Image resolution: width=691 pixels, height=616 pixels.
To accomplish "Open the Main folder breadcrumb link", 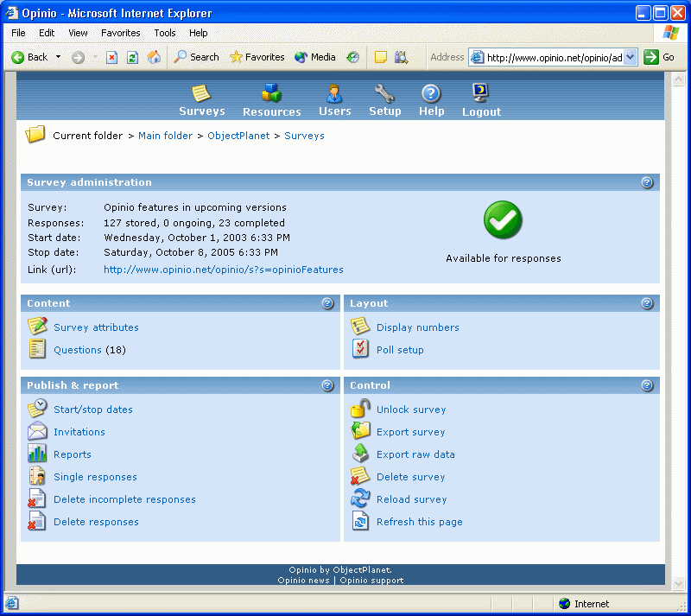I will pos(165,136).
